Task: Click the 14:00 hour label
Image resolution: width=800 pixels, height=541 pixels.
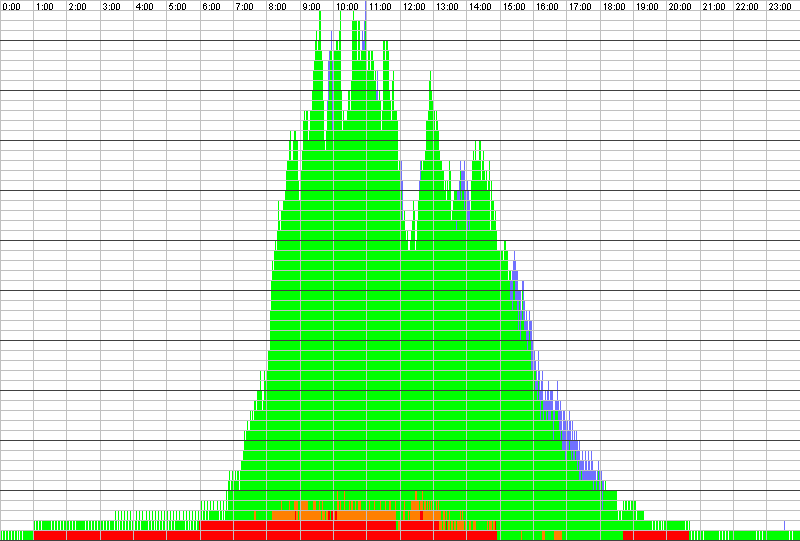Action: pyautogui.click(x=480, y=7)
